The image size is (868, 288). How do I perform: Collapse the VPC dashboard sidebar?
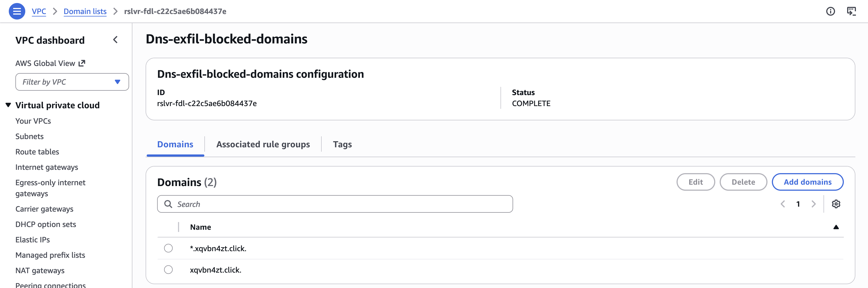click(116, 40)
